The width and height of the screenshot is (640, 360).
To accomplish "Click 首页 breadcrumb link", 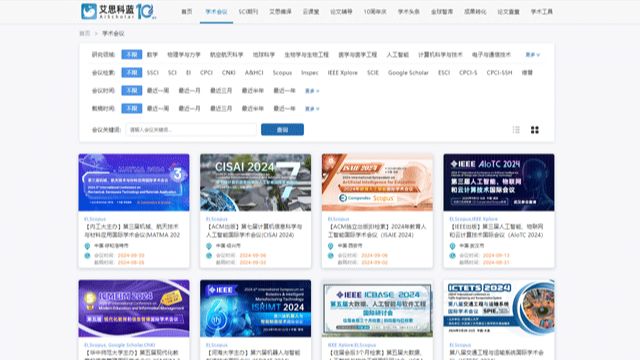I will [84, 33].
